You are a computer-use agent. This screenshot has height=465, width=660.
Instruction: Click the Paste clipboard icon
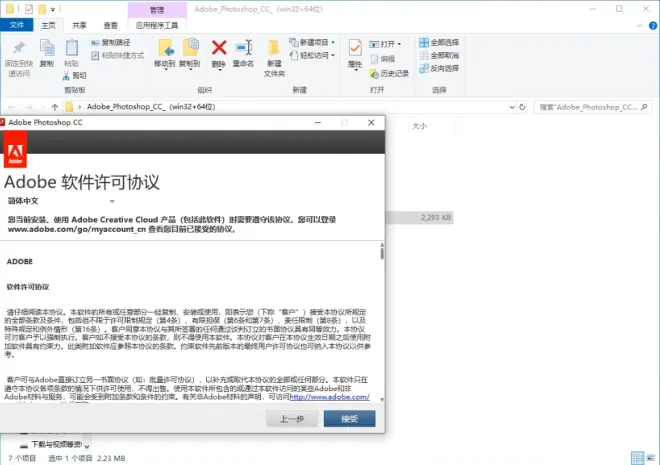pyautogui.click(x=72, y=48)
